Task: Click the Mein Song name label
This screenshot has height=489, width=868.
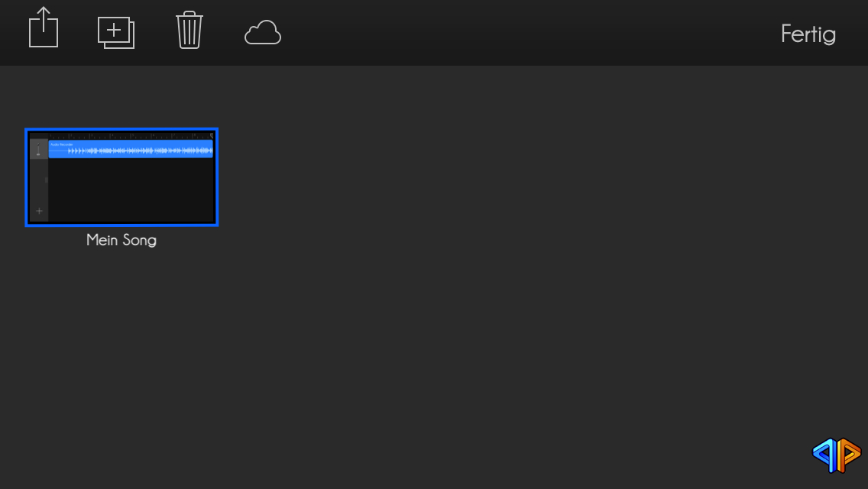Action: 121,241
